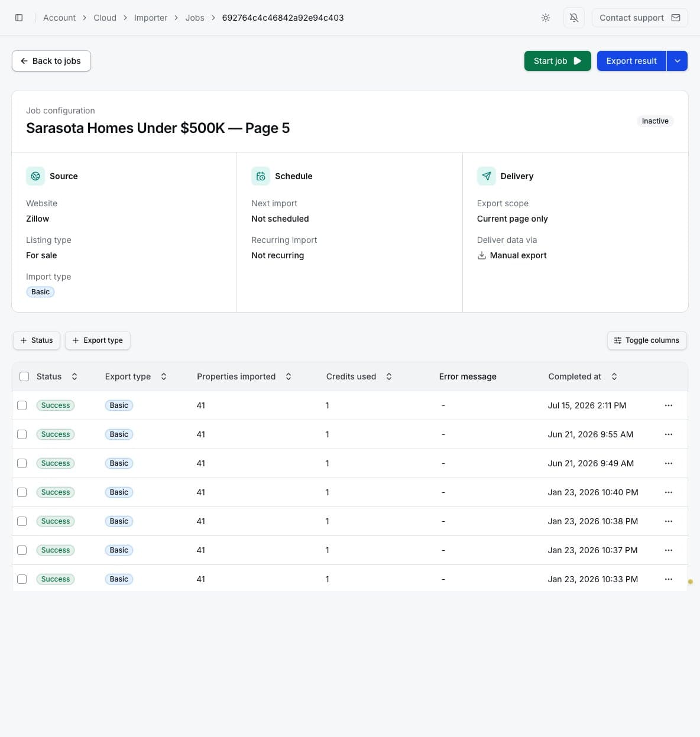Click Success badge in Jul 15 row
700x737 pixels.
(x=56, y=405)
